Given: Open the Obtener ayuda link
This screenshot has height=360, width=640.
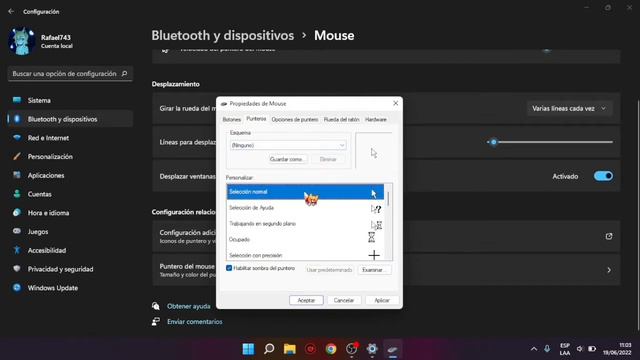Looking at the screenshot, I should [189, 306].
